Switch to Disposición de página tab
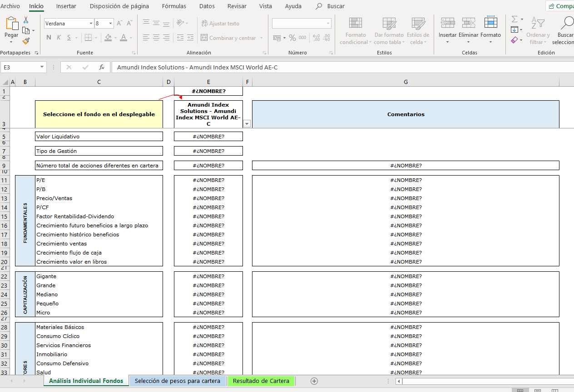 [x=119, y=6]
